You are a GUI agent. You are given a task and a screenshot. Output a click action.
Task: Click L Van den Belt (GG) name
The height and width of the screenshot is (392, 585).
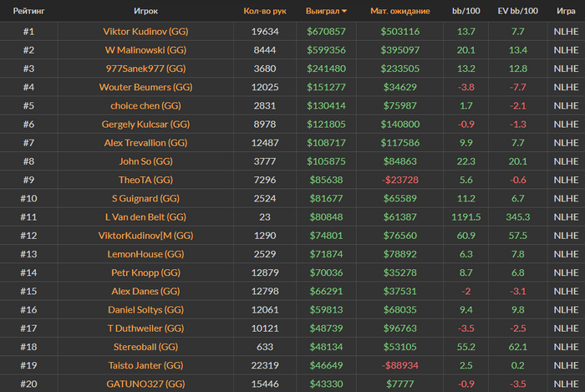tap(146, 217)
